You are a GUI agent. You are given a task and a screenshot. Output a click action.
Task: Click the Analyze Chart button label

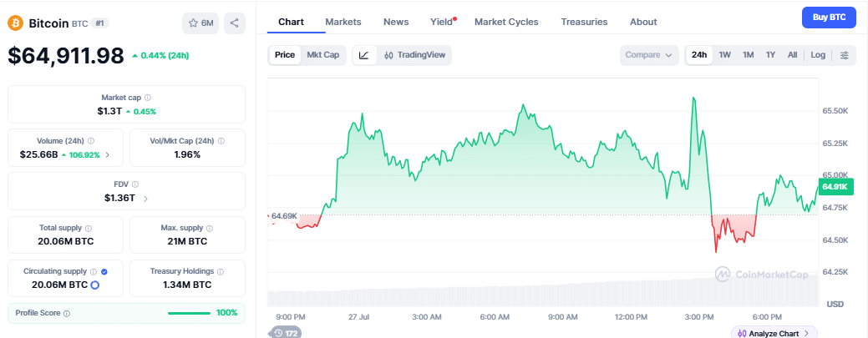pos(774,334)
